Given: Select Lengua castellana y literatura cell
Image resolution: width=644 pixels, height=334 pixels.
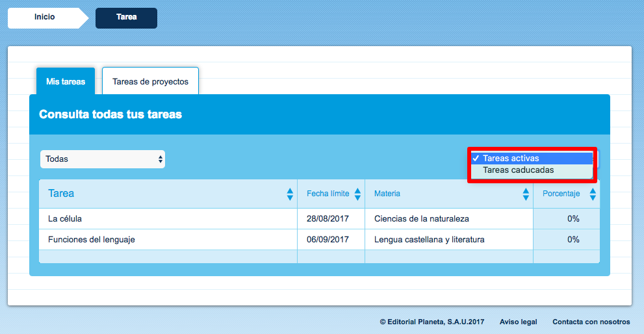Looking at the screenshot, I should click(430, 240).
